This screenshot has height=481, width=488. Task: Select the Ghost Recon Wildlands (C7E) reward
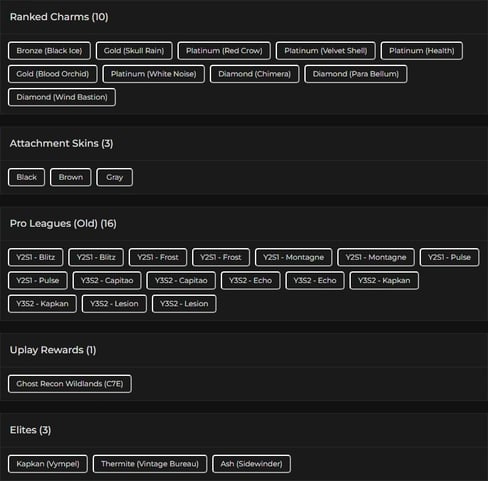(x=70, y=384)
